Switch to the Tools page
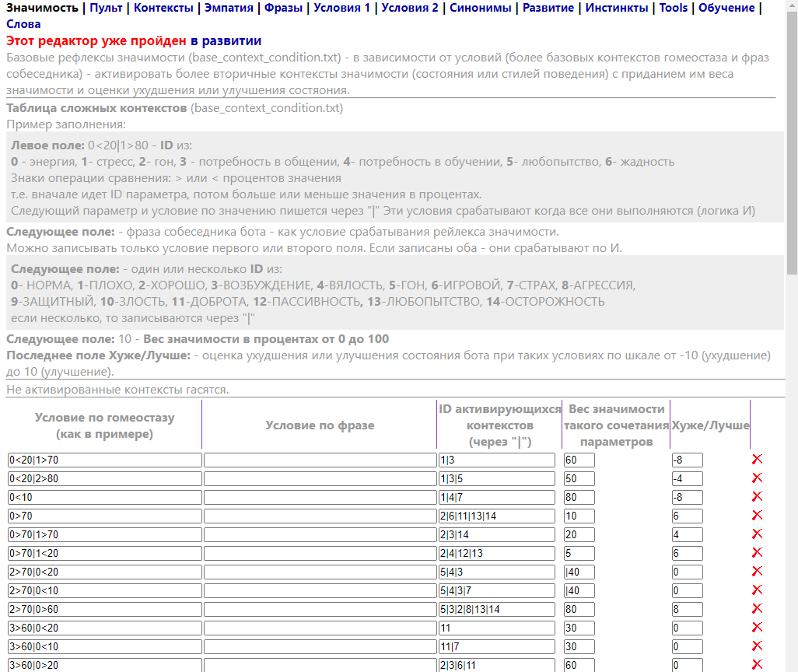The height and width of the screenshot is (672, 798). (673, 8)
